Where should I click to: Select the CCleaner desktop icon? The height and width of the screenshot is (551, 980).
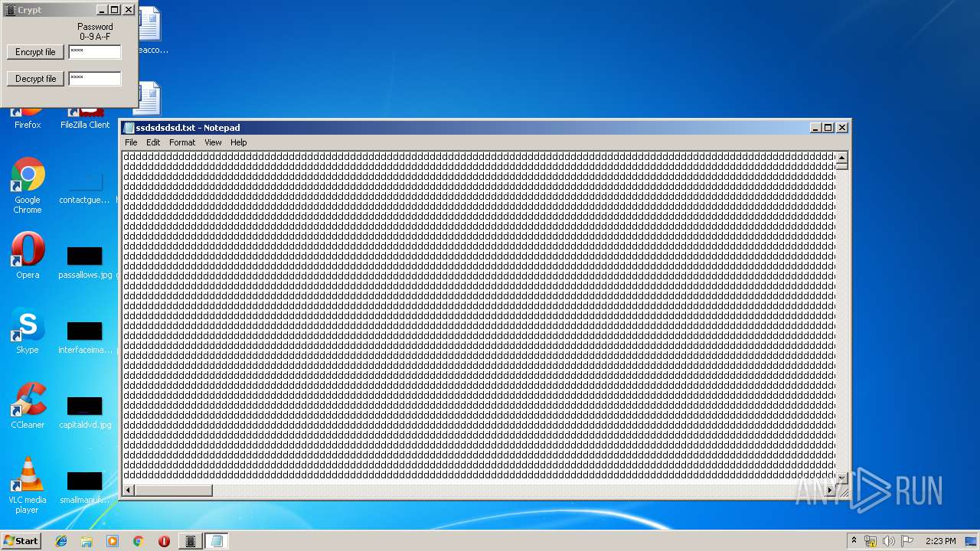28,406
